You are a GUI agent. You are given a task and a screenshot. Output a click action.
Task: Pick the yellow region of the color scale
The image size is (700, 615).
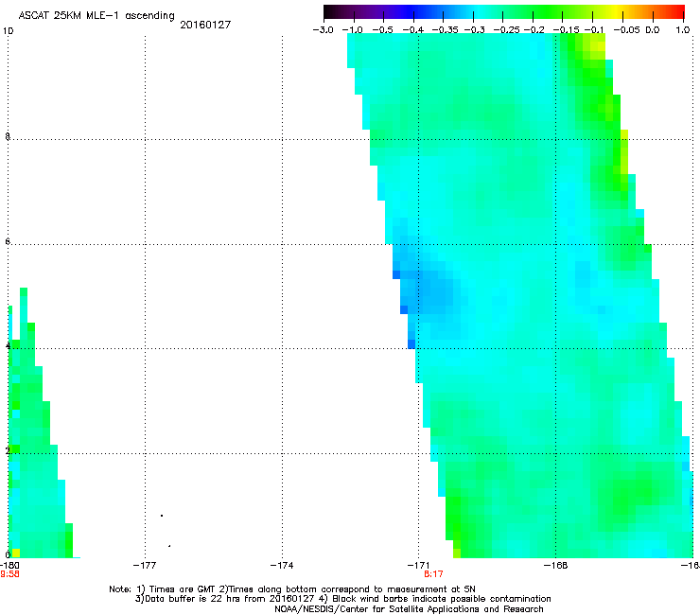click(619, 11)
